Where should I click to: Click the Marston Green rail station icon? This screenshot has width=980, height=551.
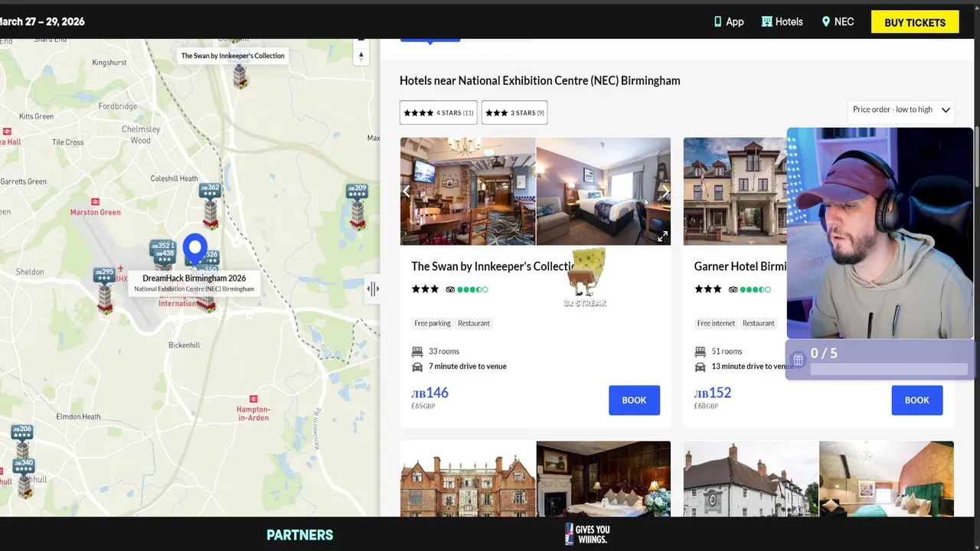tap(95, 202)
